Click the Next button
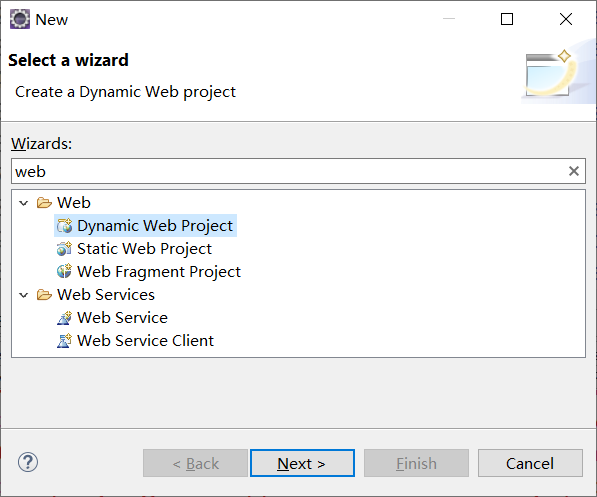 click(x=302, y=463)
